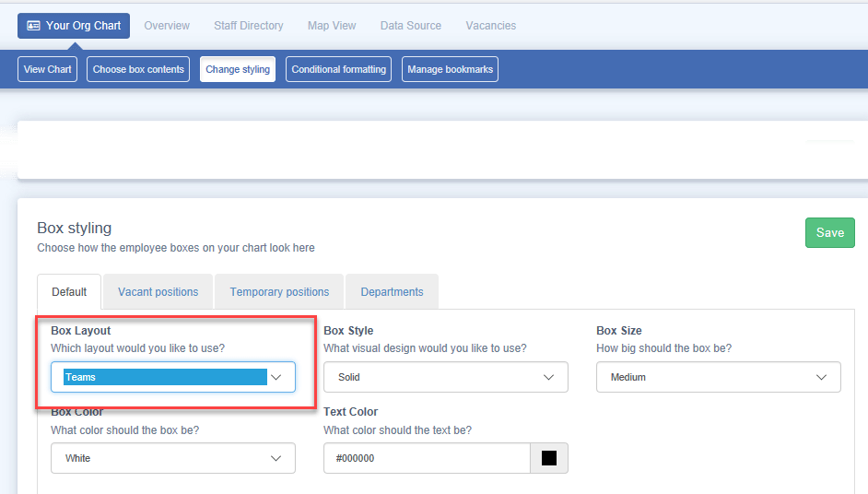Switch to Vacant positions tab
This screenshot has width=868, height=494.
click(158, 292)
